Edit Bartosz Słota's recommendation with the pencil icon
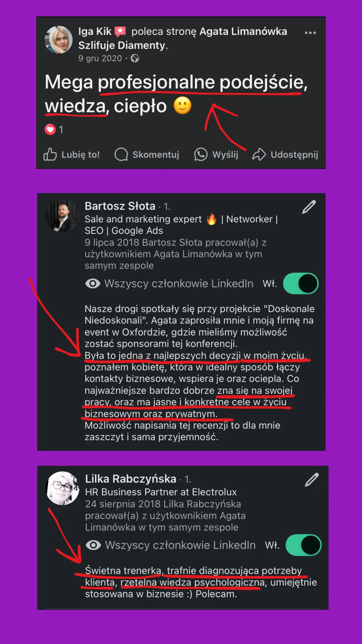This screenshot has width=362, height=644. point(309,207)
